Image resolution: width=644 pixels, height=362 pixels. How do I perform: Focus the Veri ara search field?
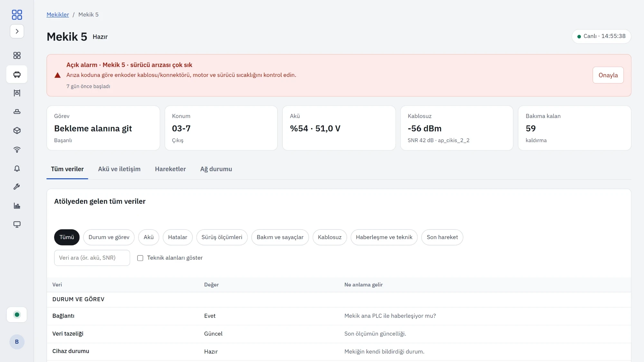click(92, 258)
